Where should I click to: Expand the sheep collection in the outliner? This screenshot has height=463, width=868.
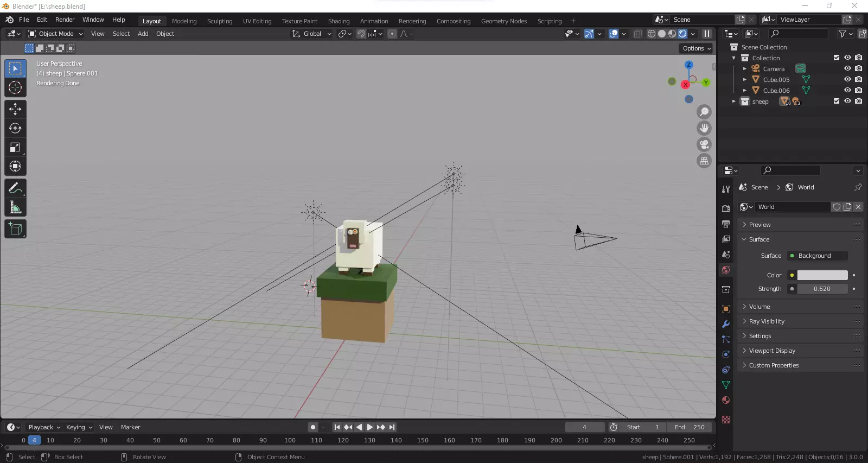(x=734, y=102)
